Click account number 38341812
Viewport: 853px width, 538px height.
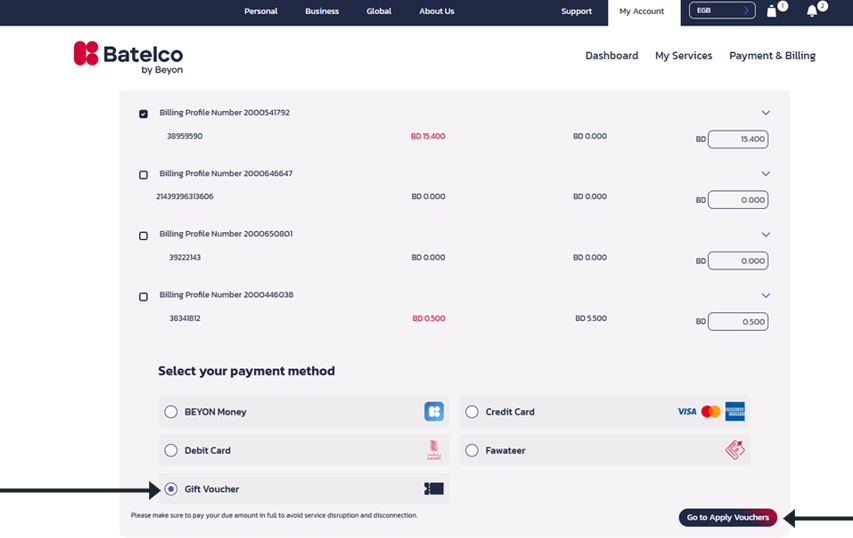(x=184, y=318)
